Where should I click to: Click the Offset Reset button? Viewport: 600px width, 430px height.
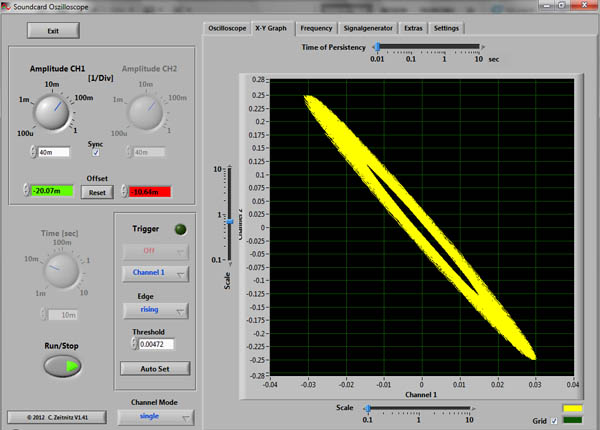[97, 192]
